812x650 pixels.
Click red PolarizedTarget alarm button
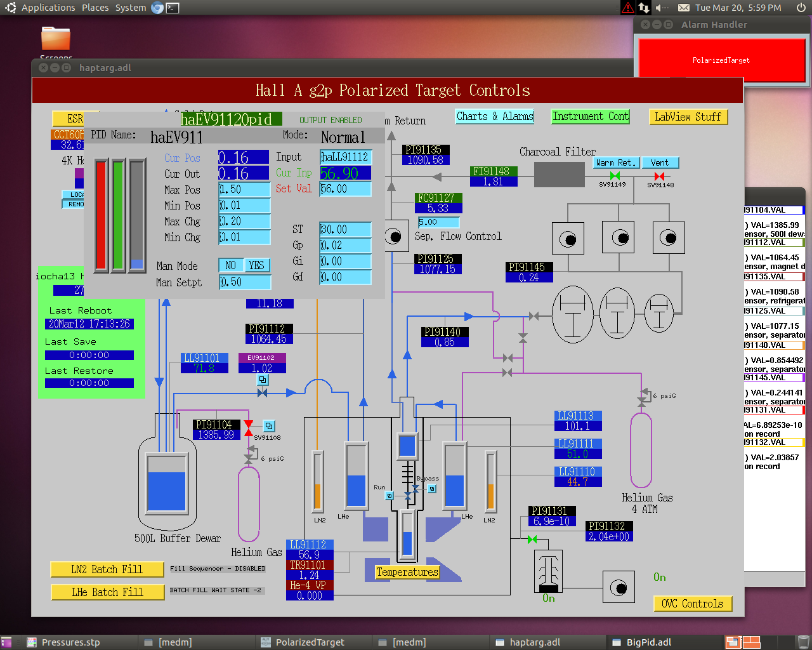tap(721, 60)
